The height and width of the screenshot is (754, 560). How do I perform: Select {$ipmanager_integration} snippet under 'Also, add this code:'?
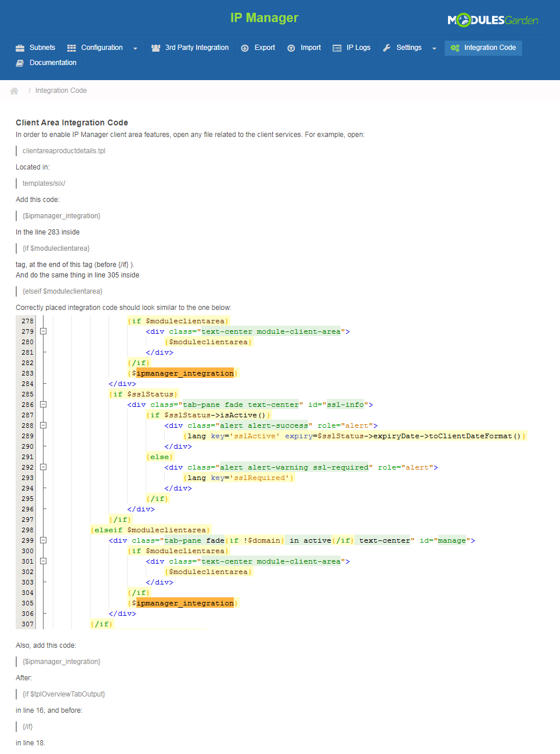click(62, 662)
